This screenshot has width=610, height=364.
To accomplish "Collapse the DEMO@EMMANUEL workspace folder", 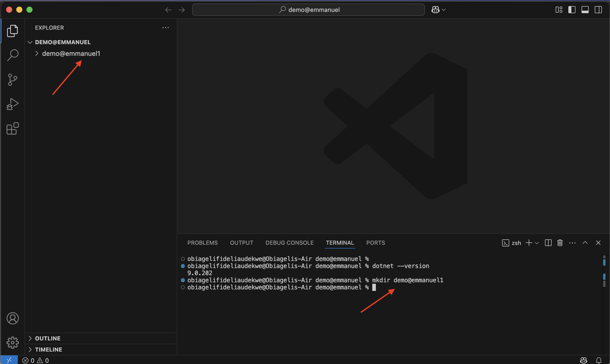I will (x=101, y=42).
